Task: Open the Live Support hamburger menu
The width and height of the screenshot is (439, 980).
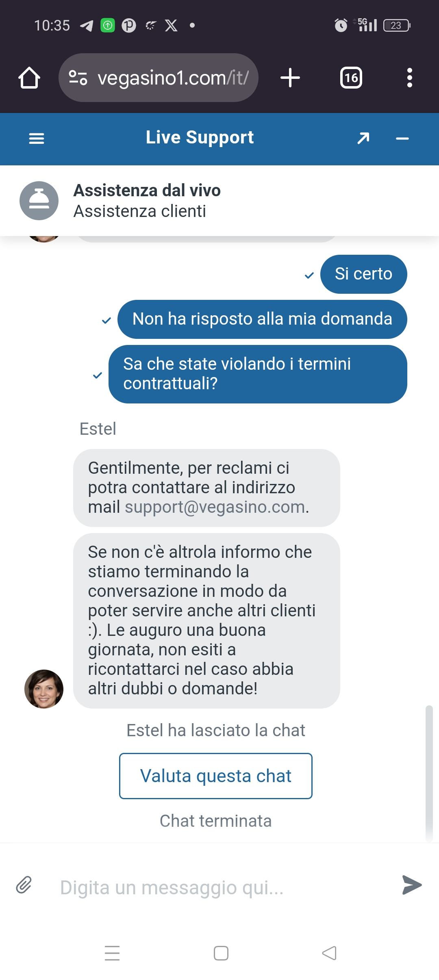Action: 37,139
